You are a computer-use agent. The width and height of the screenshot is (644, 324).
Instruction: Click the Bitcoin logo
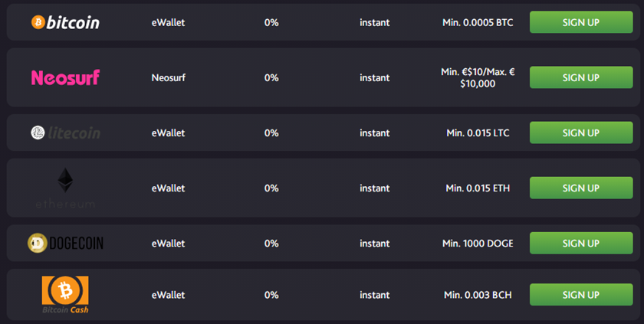point(65,22)
